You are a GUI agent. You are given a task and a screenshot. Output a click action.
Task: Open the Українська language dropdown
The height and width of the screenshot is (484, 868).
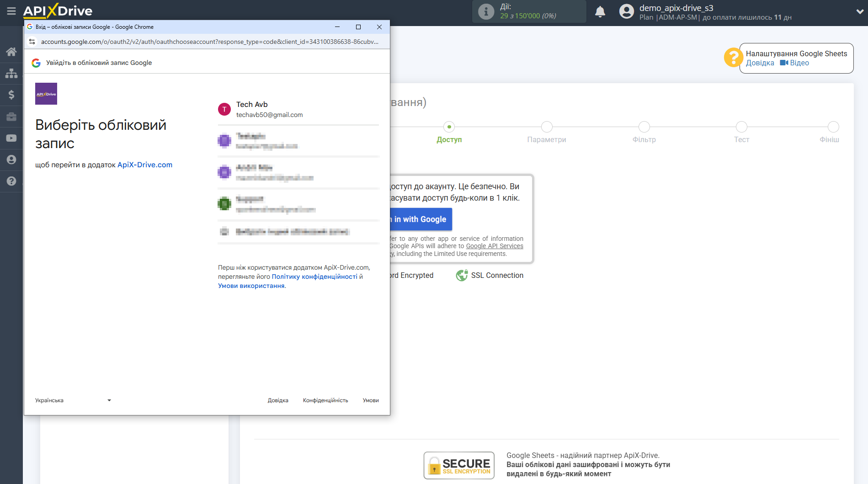tap(73, 400)
